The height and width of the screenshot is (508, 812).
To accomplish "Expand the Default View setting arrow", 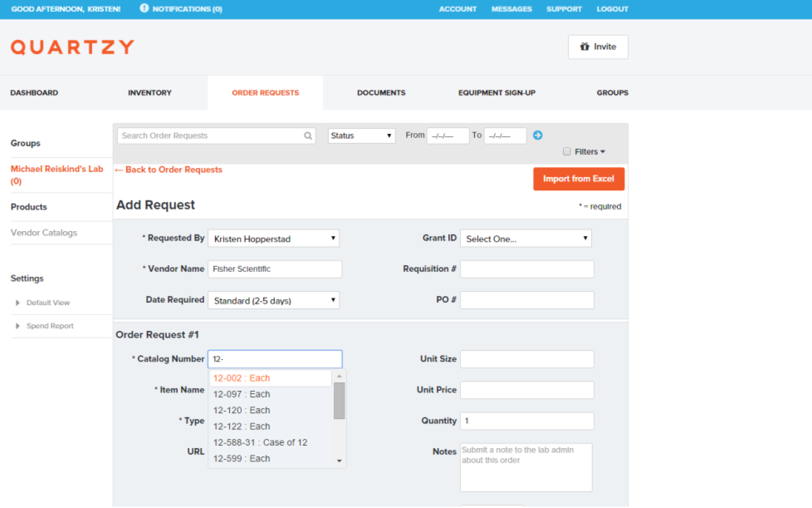I will coord(18,303).
